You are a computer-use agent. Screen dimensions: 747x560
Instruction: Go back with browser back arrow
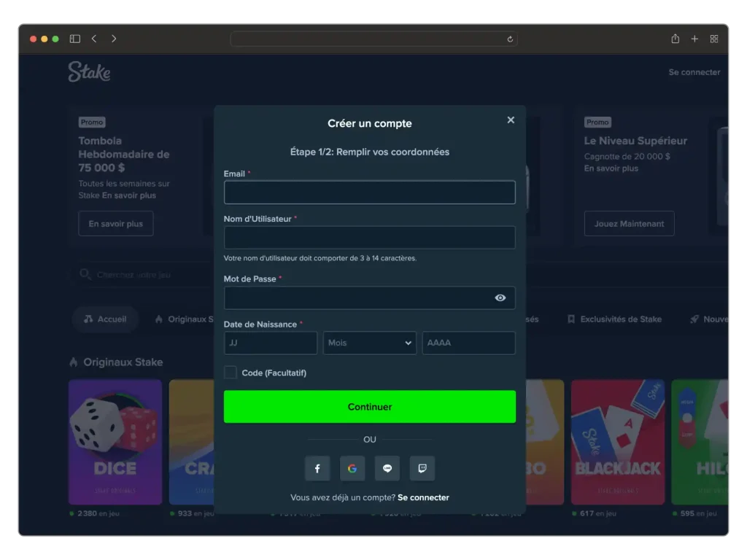pyautogui.click(x=94, y=39)
